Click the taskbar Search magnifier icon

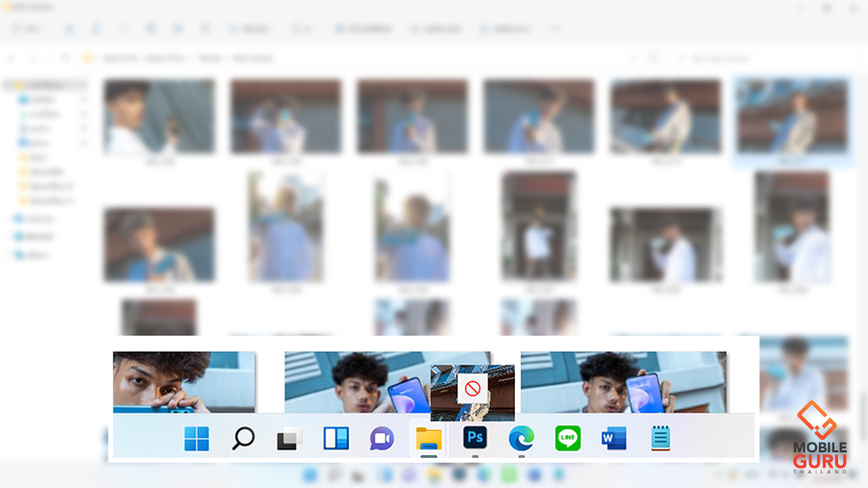(243, 439)
